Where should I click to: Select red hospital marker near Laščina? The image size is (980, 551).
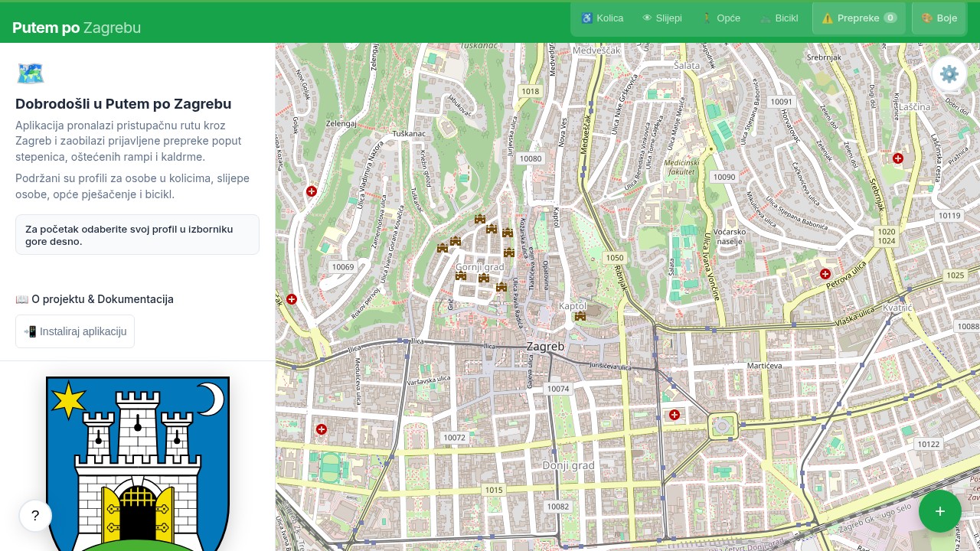pos(898,158)
